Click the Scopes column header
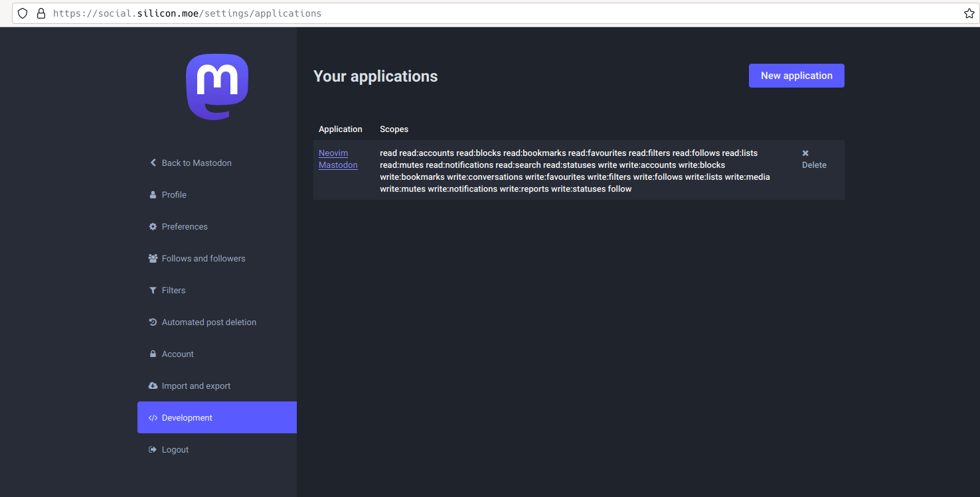 pyautogui.click(x=394, y=129)
